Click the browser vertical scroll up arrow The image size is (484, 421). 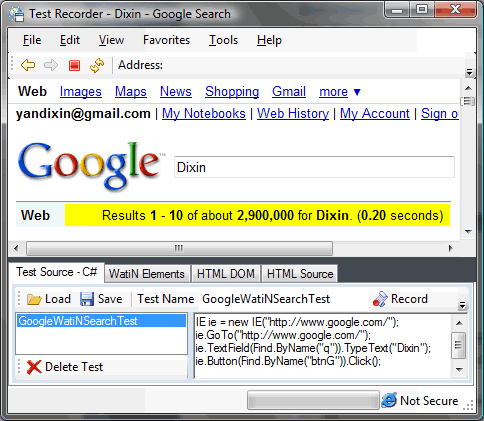tap(468, 88)
